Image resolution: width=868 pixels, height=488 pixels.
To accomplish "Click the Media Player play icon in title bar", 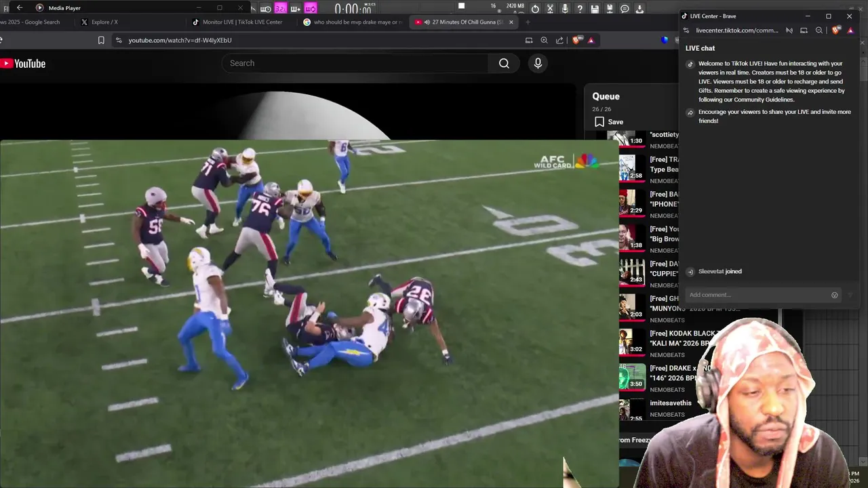I will [39, 7].
